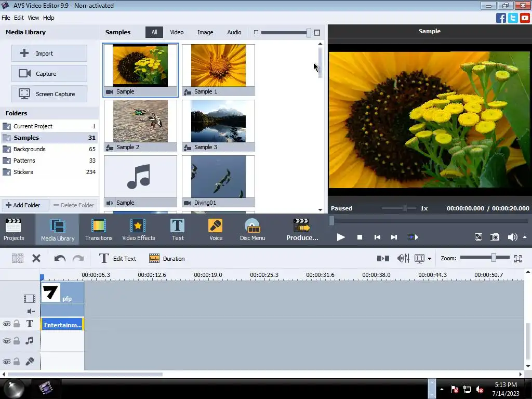The width and height of the screenshot is (532, 399).
Task: Click the Produce button
Action: click(x=302, y=230)
